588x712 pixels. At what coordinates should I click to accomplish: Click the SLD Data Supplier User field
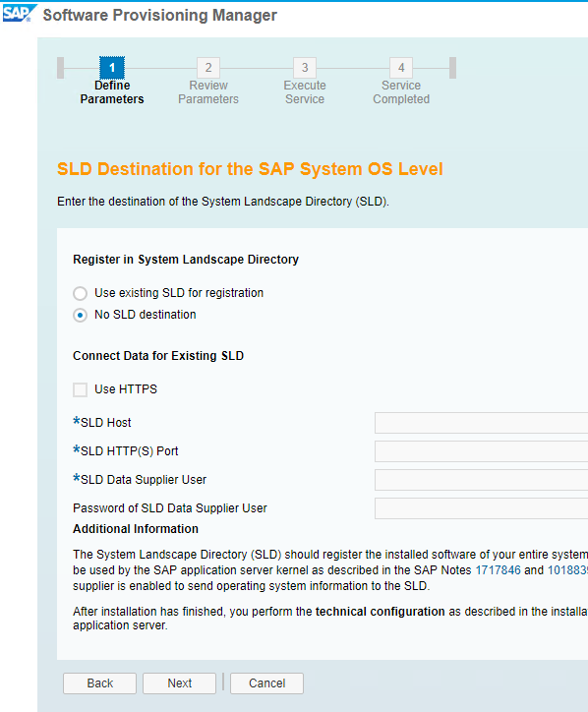481,480
